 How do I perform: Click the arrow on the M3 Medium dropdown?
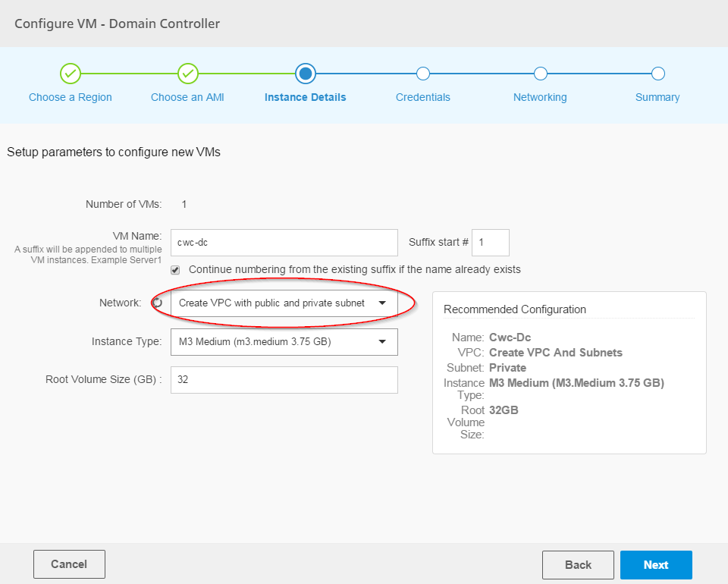coord(382,341)
